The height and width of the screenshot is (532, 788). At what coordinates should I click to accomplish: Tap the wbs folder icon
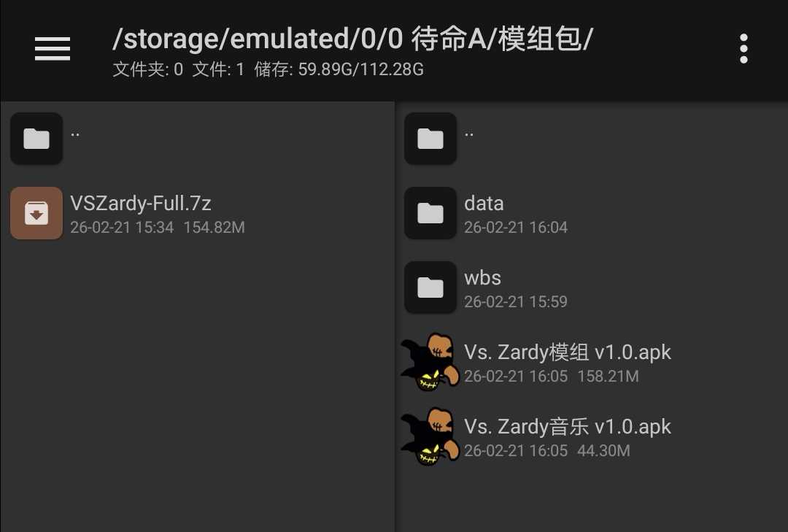[430, 288]
